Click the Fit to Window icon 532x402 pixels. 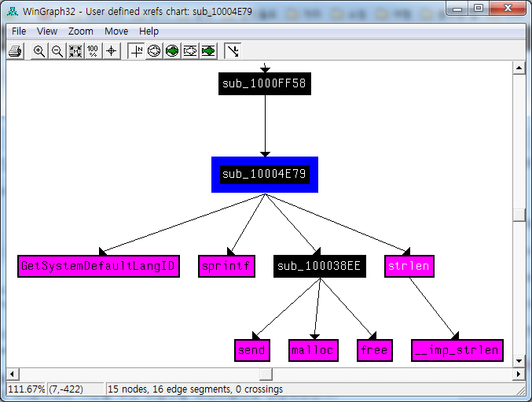point(75,51)
